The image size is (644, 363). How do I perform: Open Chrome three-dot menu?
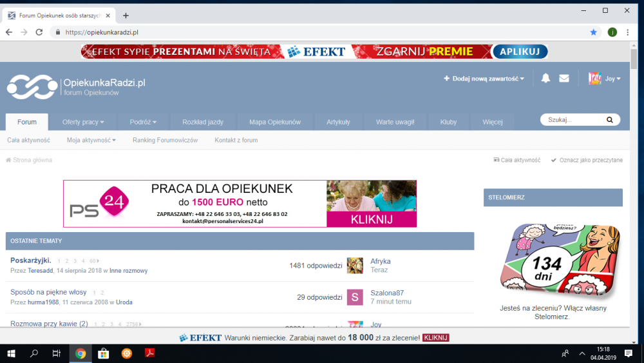[x=627, y=32]
